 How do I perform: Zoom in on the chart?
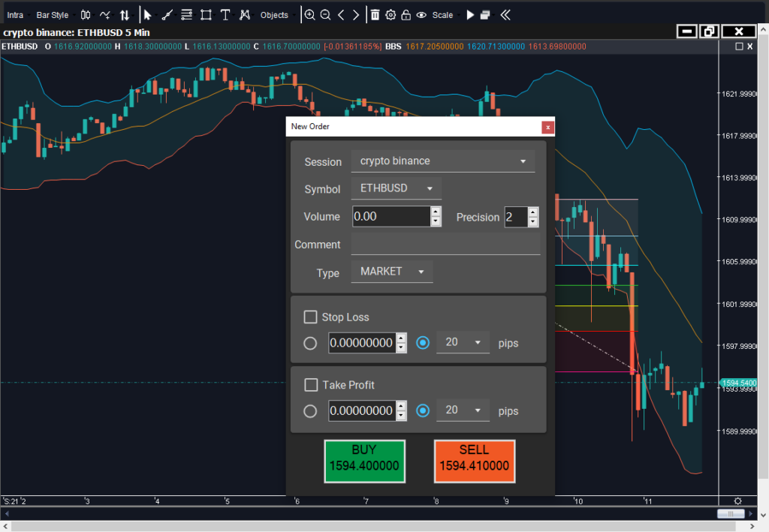pos(309,15)
